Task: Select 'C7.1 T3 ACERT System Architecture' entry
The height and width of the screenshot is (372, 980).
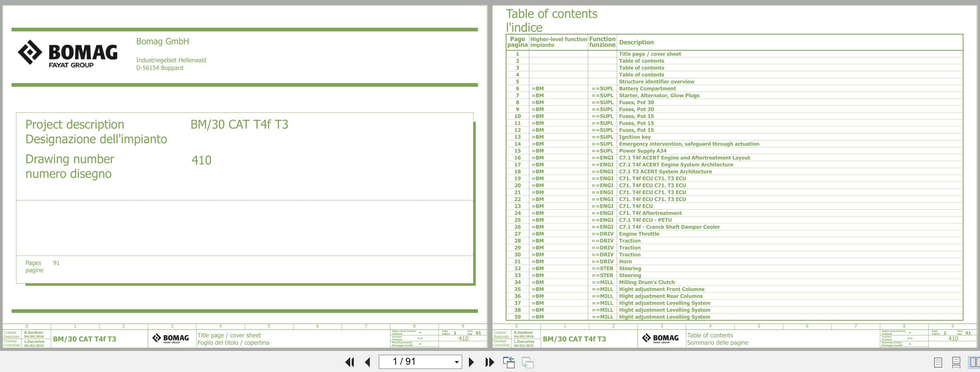Action: 665,171
